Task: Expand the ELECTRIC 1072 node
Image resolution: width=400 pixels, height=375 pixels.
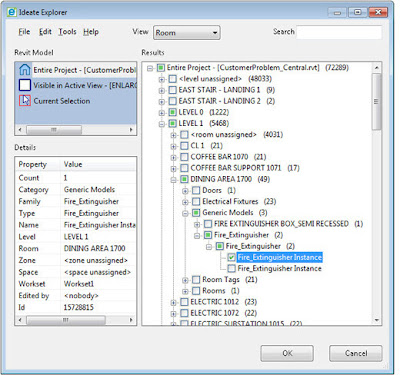Action: pyautogui.click(x=173, y=314)
